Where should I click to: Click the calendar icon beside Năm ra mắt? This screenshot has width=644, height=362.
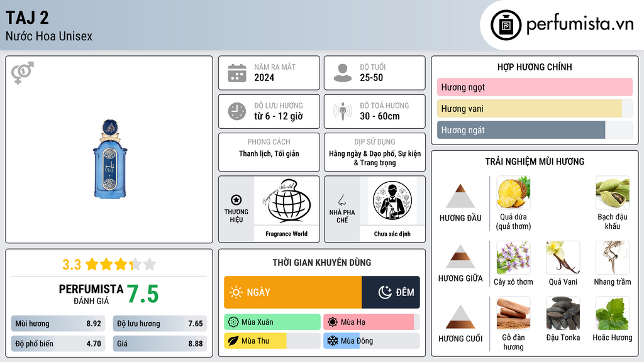pos(237,73)
